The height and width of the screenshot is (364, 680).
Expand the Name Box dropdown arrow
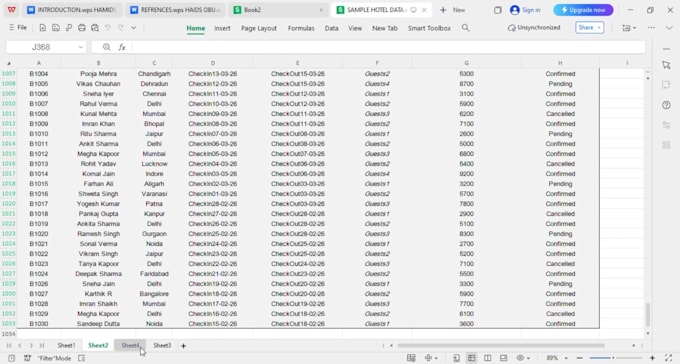[81, 47]
